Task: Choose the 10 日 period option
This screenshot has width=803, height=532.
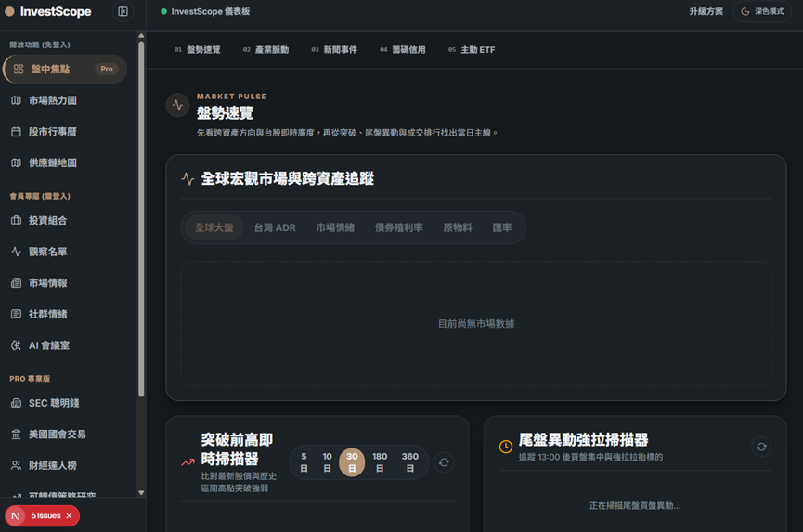Action: point(328,462)
